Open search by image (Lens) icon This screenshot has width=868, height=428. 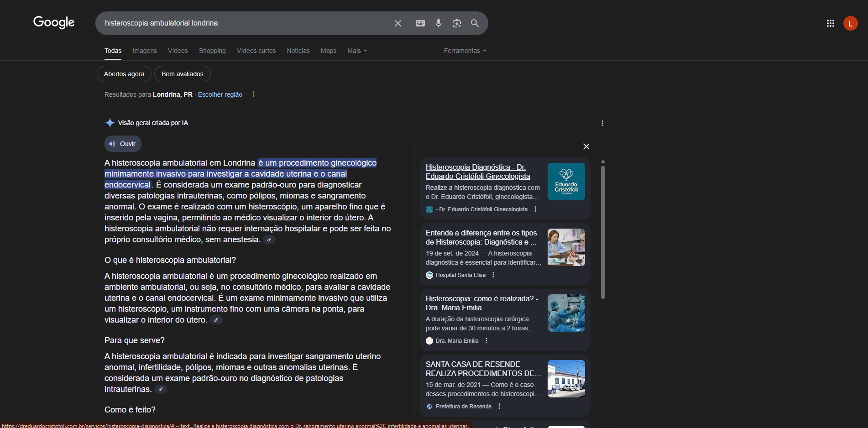(x=457, y=23)
